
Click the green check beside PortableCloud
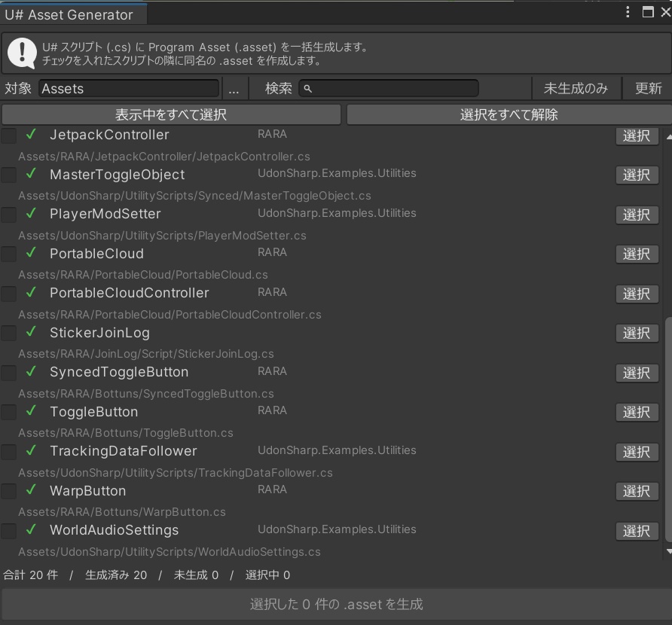(31, 253)
